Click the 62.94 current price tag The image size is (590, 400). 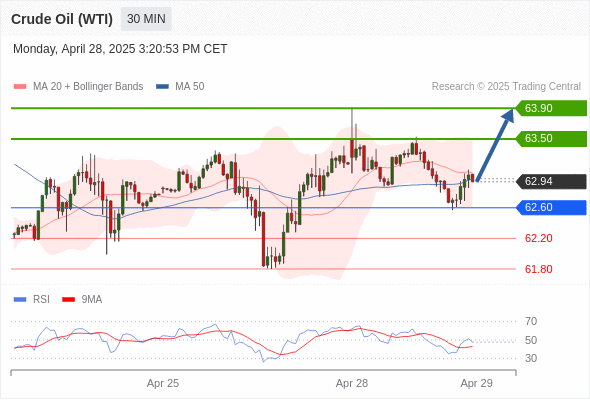[551, 181]
